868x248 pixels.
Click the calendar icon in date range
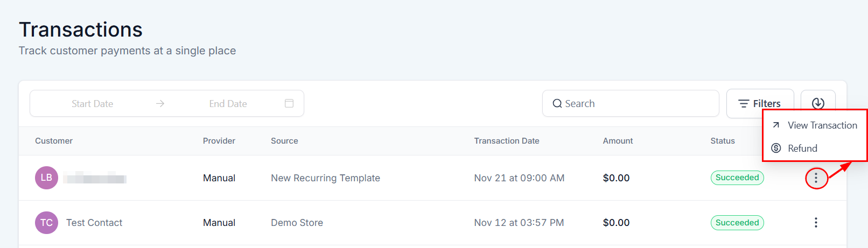[289, 103]
